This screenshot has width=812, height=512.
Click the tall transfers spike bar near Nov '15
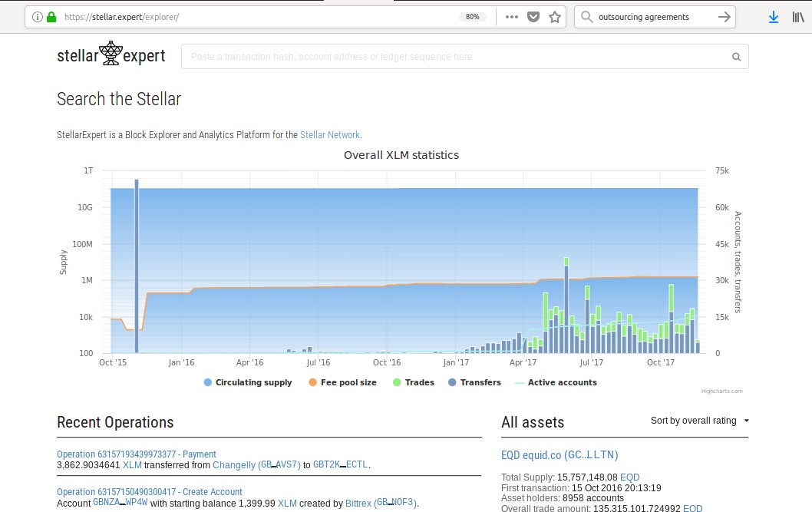[x=137, y=266]
